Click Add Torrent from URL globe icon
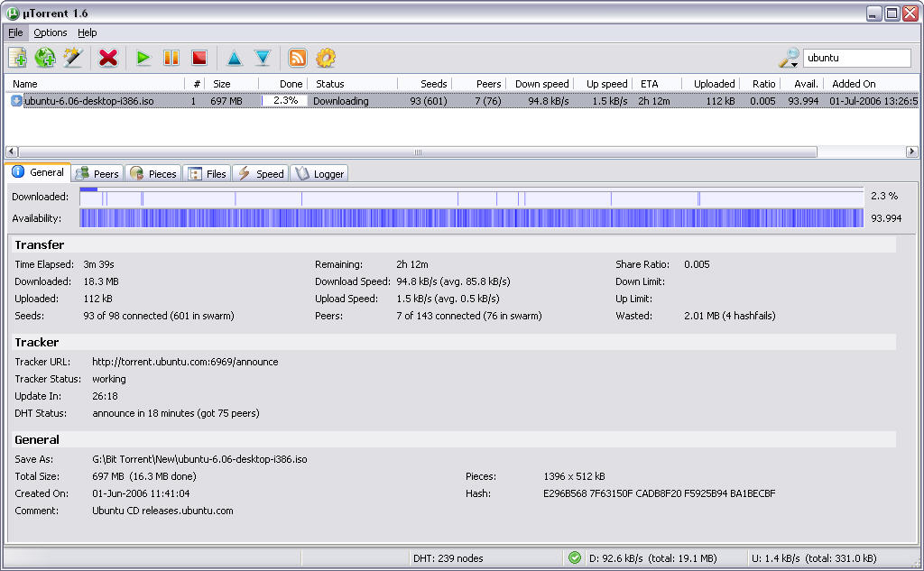The image size is (924, 571). point(45,58)
